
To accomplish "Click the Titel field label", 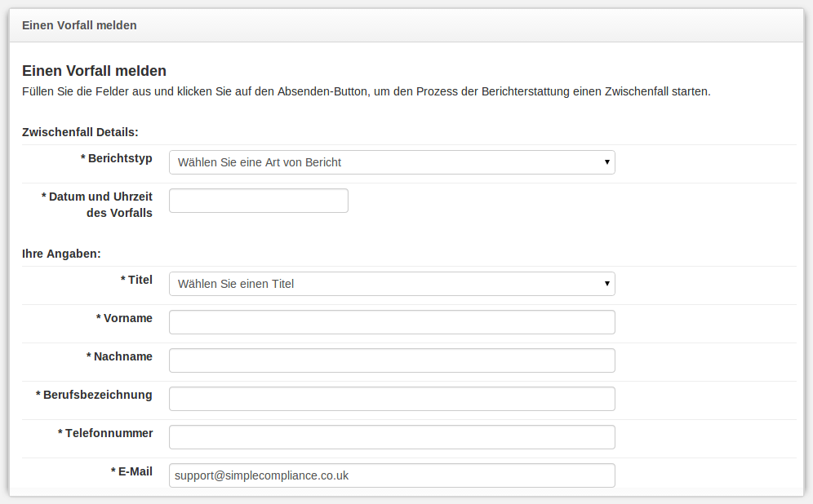I will [136, 280].
